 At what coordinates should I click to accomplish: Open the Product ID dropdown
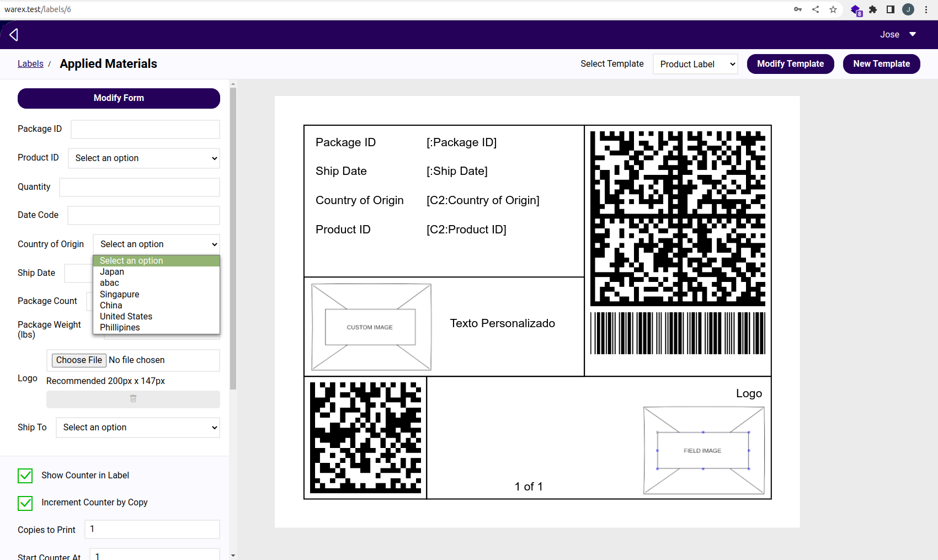144,158
